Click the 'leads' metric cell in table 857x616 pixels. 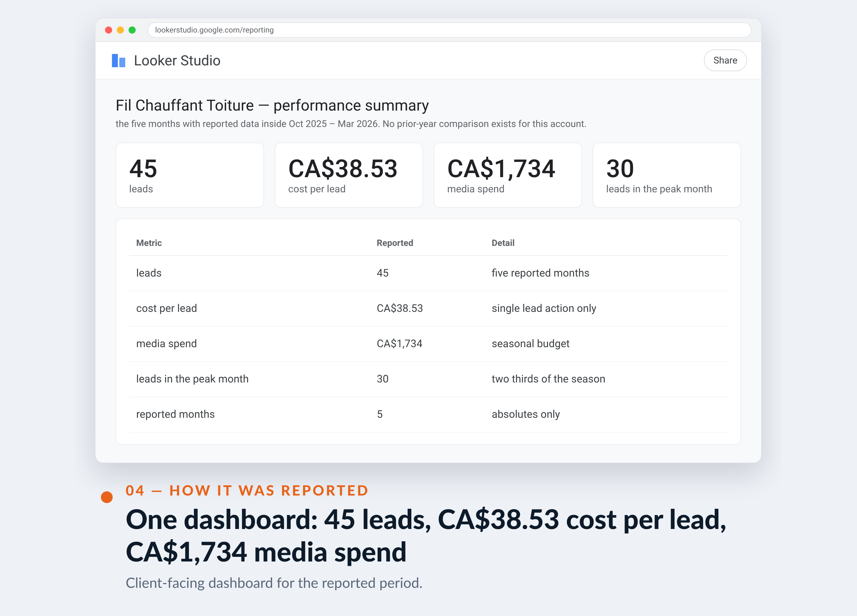point(149,273)
